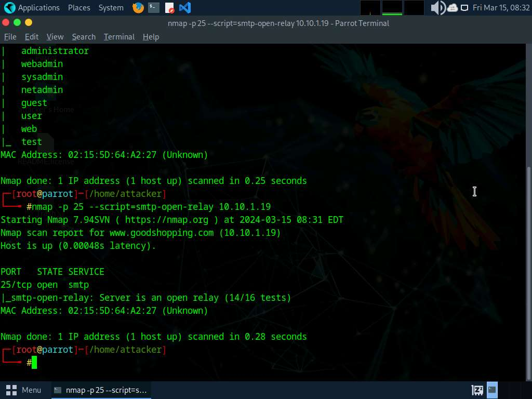The image size is (532, 399).
Task: Click the Visual Studio Code launcher icon
Action: tap(184, 8)
